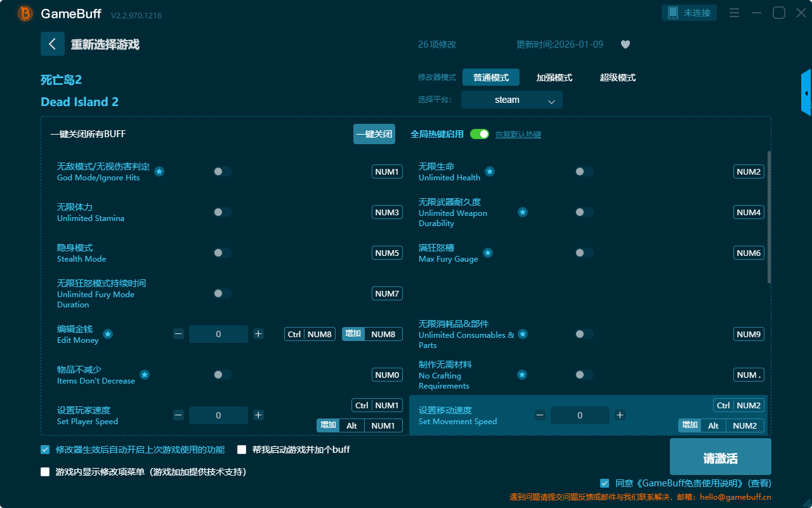
Task: Click the heart favorite icon
Action: (x=625, y=44)
